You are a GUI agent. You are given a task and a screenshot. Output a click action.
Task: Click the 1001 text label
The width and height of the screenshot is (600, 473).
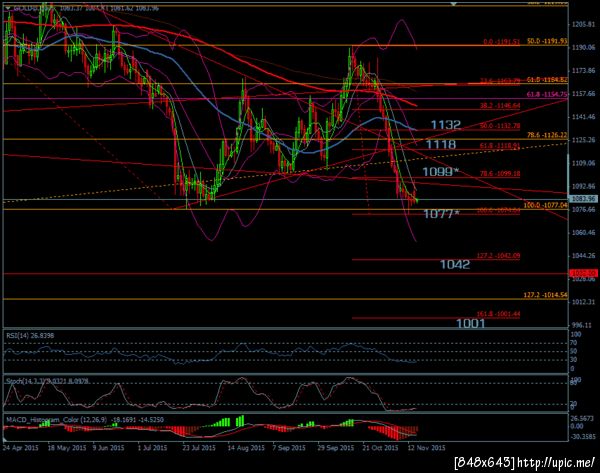tap(470, 324)
